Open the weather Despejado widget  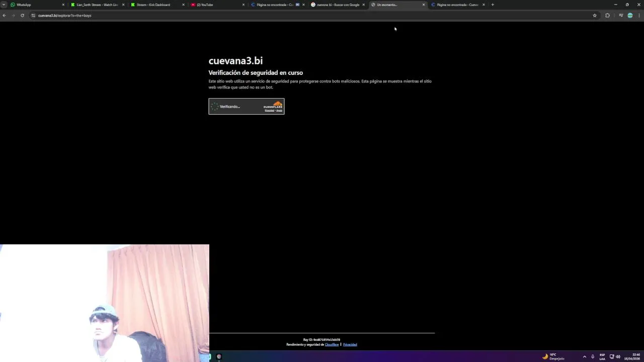pyautogui.click(x=553, y=356)
